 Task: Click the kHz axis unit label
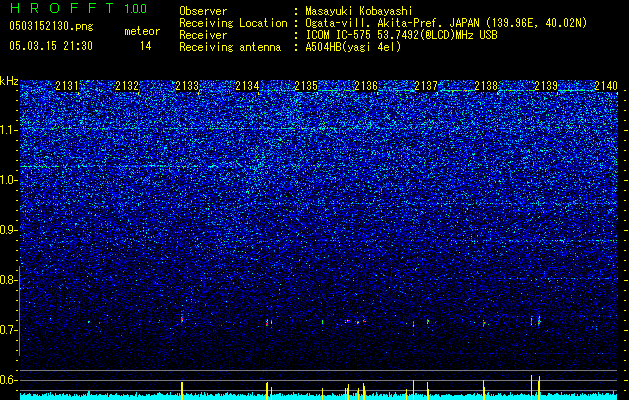tap(9, 81)
